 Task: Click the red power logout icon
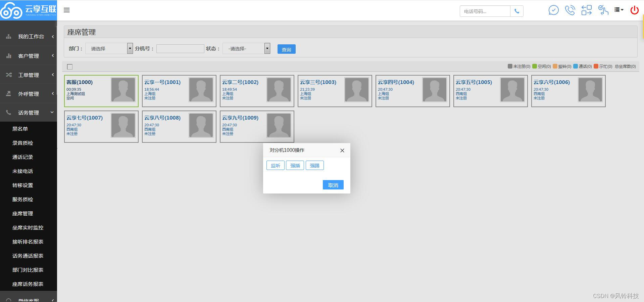coord(634,10)
